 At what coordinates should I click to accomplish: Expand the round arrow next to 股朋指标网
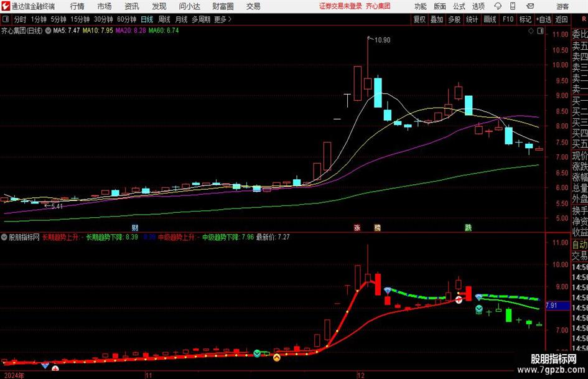4,237
